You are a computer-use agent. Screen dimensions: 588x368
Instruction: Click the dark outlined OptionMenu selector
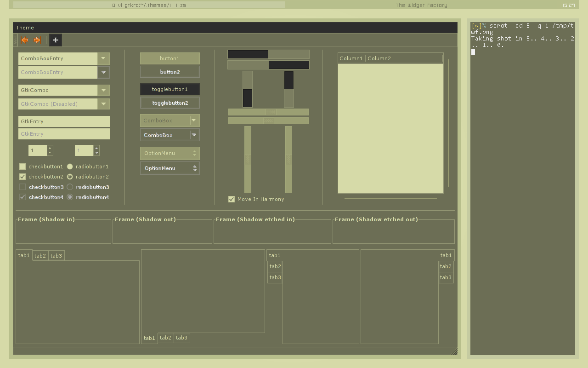coord(170,168)
